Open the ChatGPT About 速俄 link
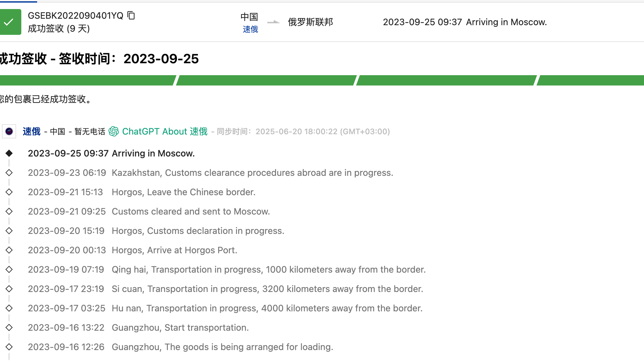The height and width of the screenshot is (362, 644). click(165, 131)
